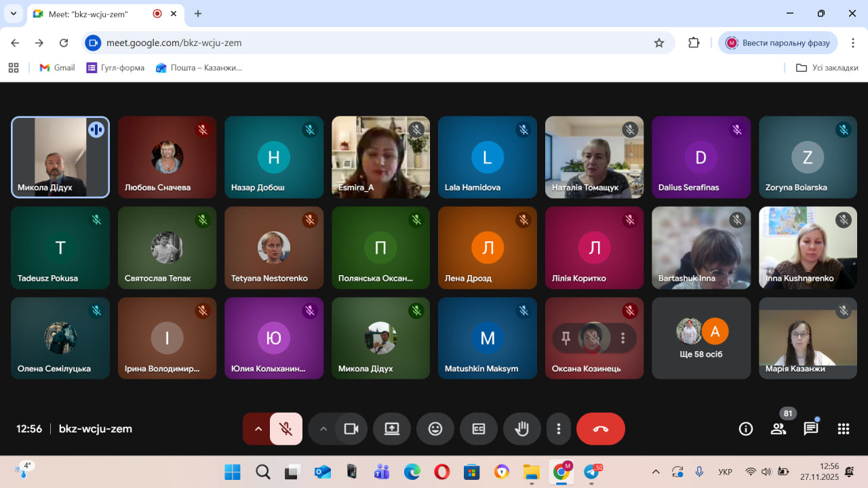Screen dimensions: 868x488
Task: Open the chat panel icon
Action: point(810,428)
